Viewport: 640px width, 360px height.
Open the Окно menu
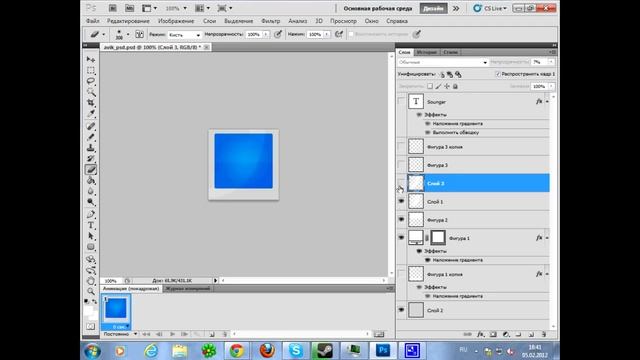click(371, 21)
